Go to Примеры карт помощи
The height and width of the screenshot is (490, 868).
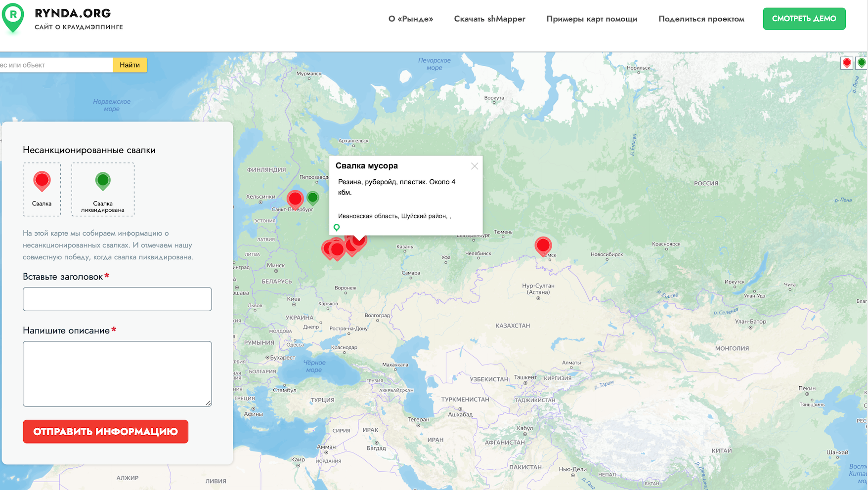click(x=592, y=19)
